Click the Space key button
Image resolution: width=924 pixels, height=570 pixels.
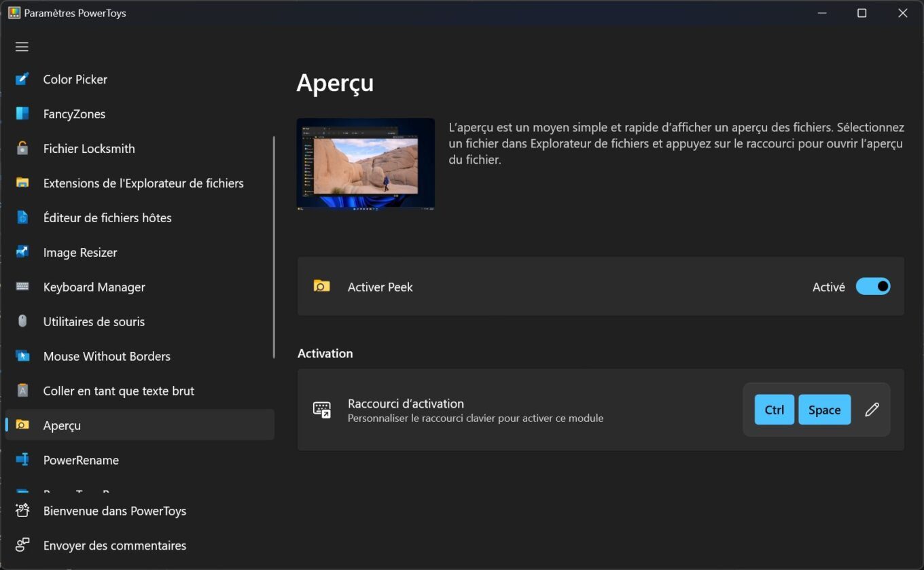point(825,410)
